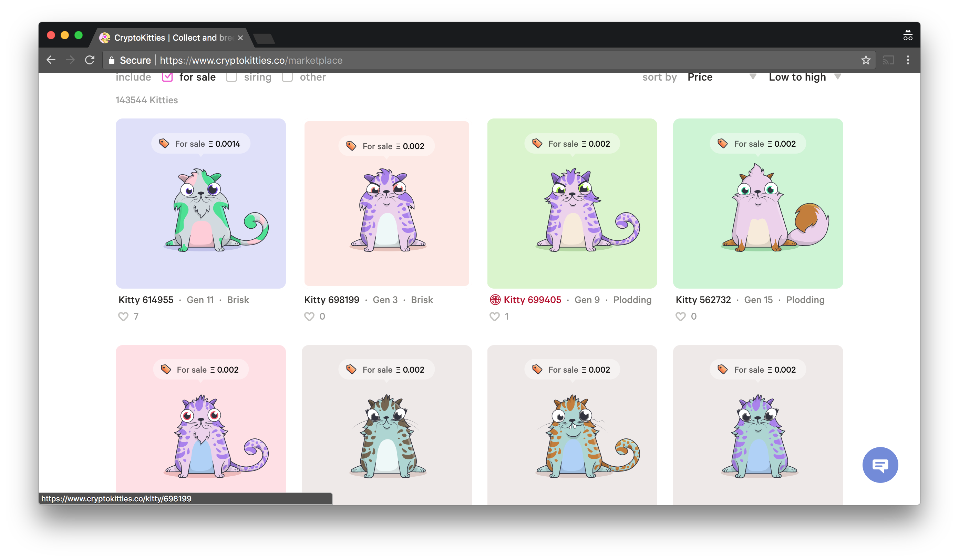Screen dimensions: 959x560
Task: Click Gen 9 label on Kitty 699405
Action: coord(587,300)
